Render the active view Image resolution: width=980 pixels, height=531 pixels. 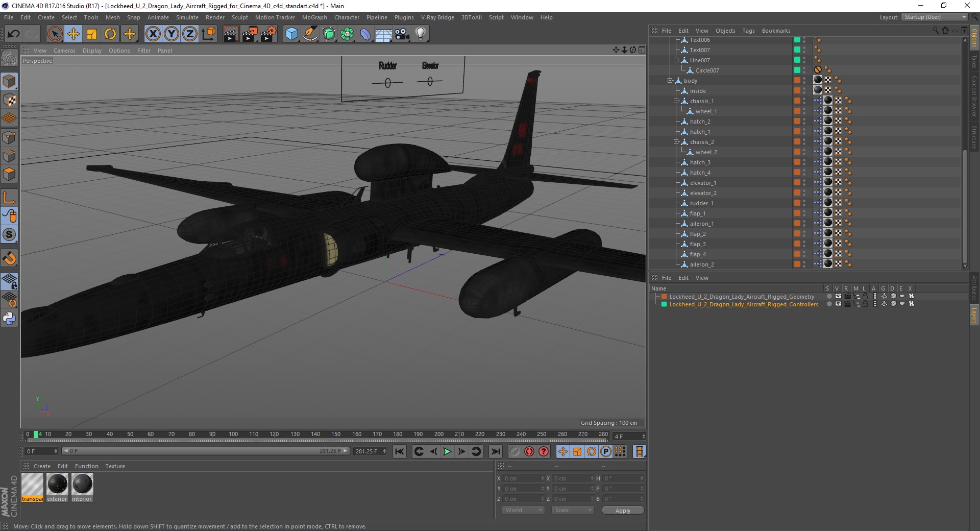pyautogui.click(x=231, y=34)
